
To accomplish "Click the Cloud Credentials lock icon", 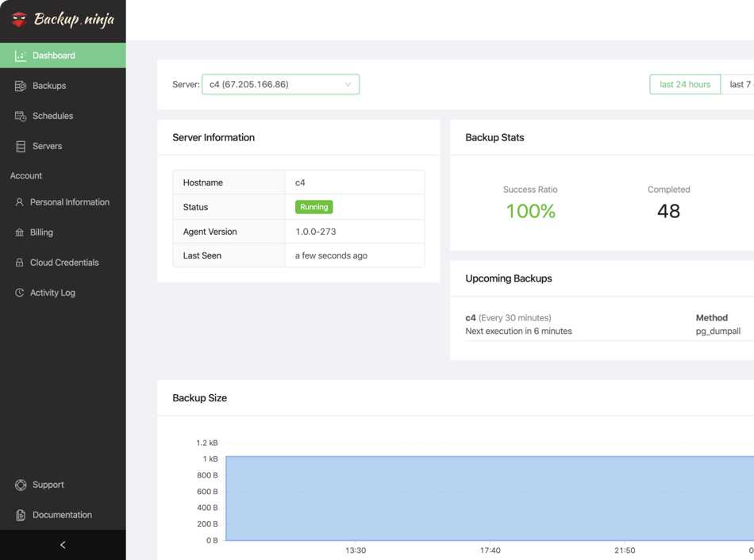I will [20, 263].
